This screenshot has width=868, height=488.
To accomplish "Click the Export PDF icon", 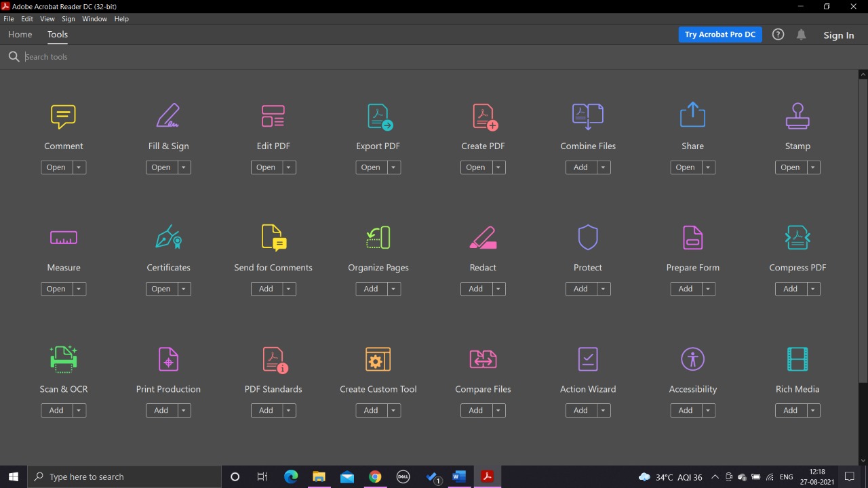I will click(378, 117).
